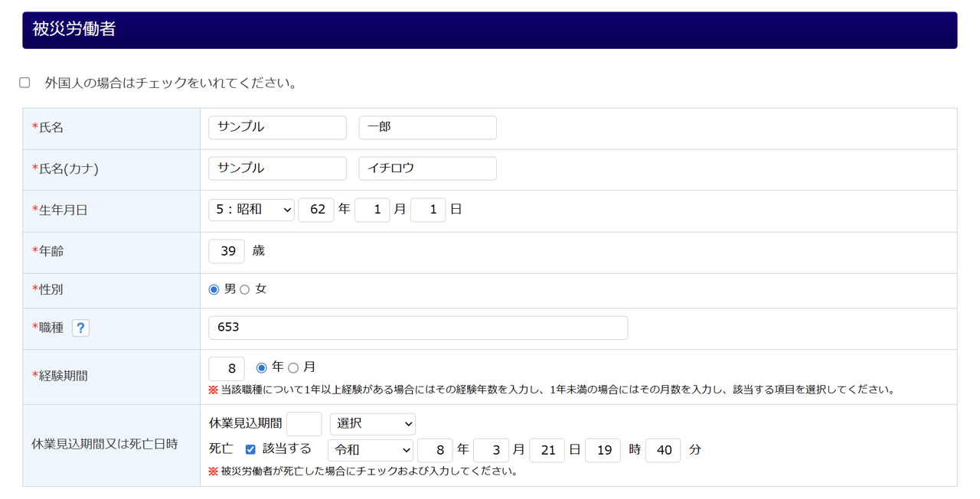Click the death day field showing 21

pyautogui.click(x=547, y=450)
